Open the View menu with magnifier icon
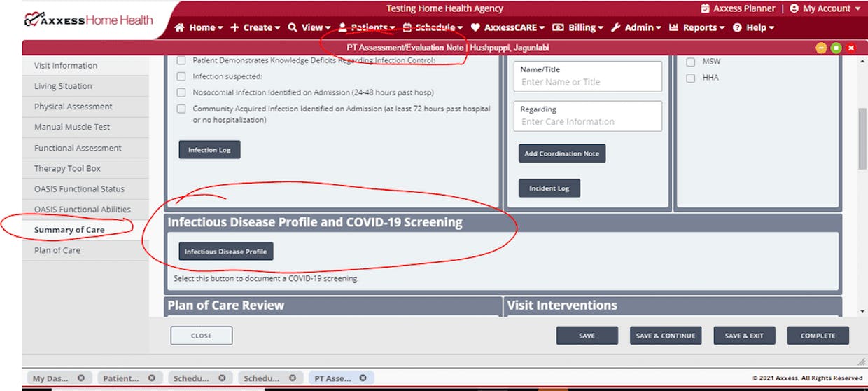 [309, 27]
